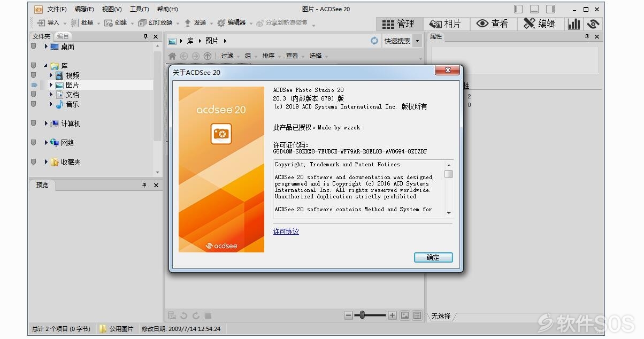Screen dimensions: 644x339
Task: Toggle selection marker beside 计算机
Action: (34, 124)
